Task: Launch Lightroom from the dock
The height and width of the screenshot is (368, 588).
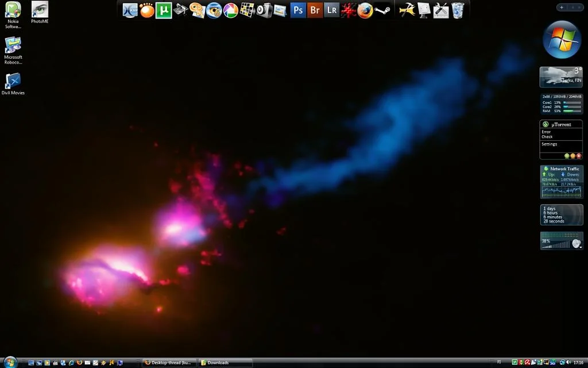Action: [331, 10]
